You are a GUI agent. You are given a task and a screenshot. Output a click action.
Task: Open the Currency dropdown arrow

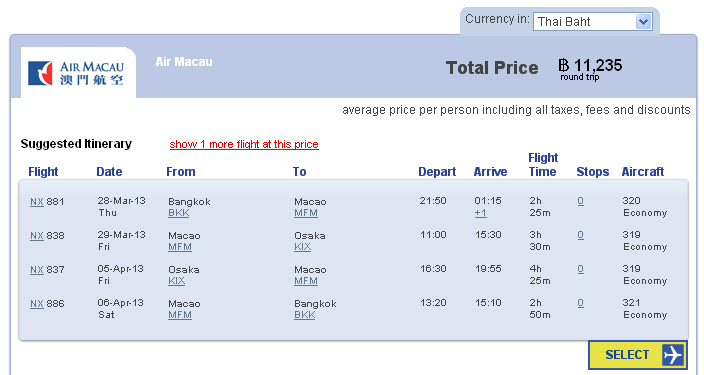coord(643,22)
